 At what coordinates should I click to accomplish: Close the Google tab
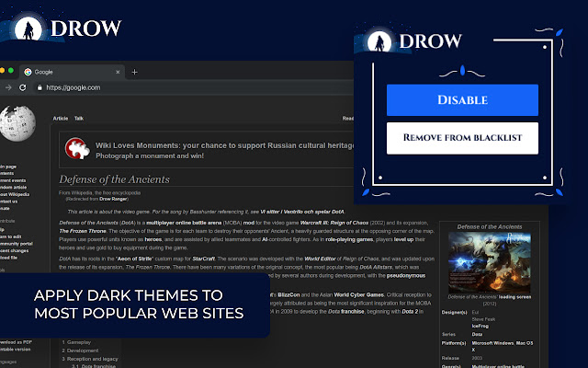(118, 72)
